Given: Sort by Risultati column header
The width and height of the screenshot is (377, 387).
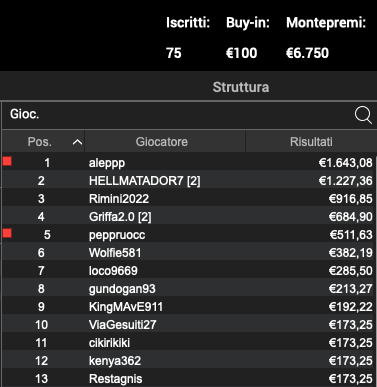Looking at the screenshot, I should pos(311,142).
